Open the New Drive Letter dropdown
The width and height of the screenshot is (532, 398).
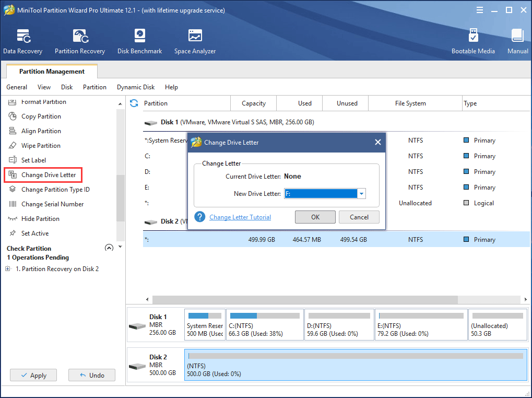361,194
